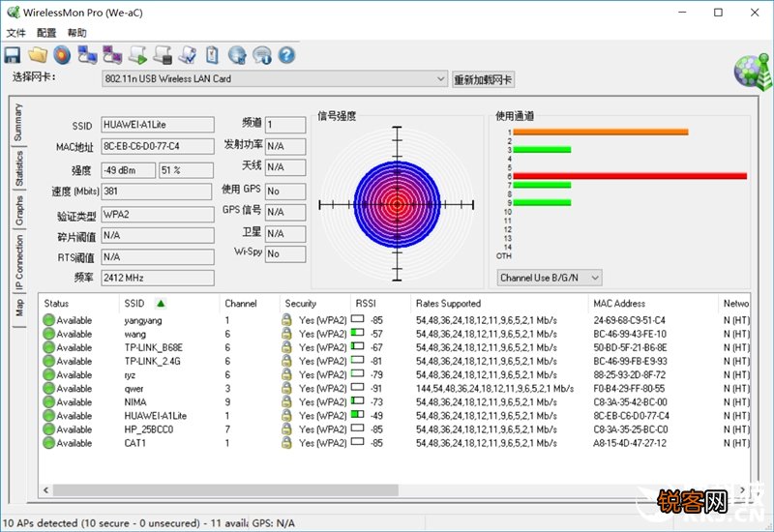
Task: Click the scroll with blue checkmark icon
Action: [x=188, y=55]
